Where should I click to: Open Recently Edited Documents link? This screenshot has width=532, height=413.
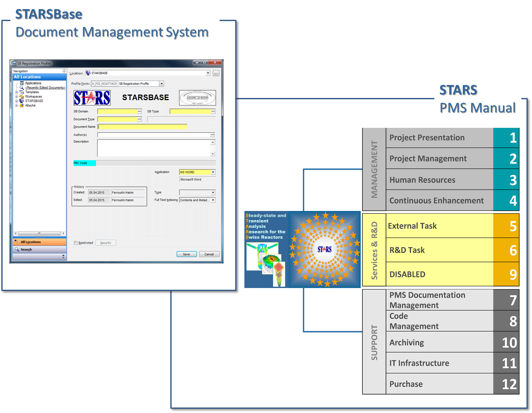coord(45,88)
